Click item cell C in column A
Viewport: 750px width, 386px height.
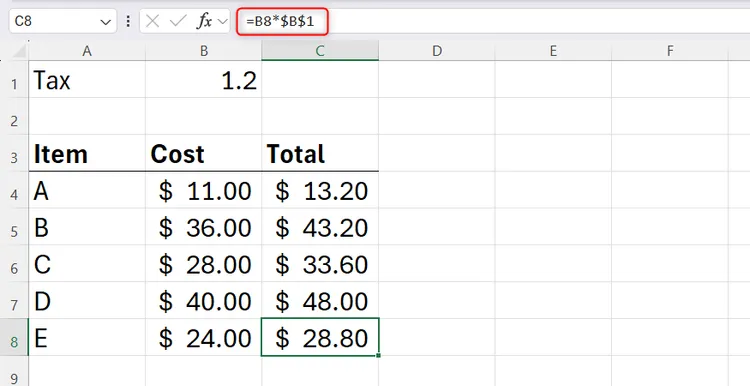tap(87, 264)
